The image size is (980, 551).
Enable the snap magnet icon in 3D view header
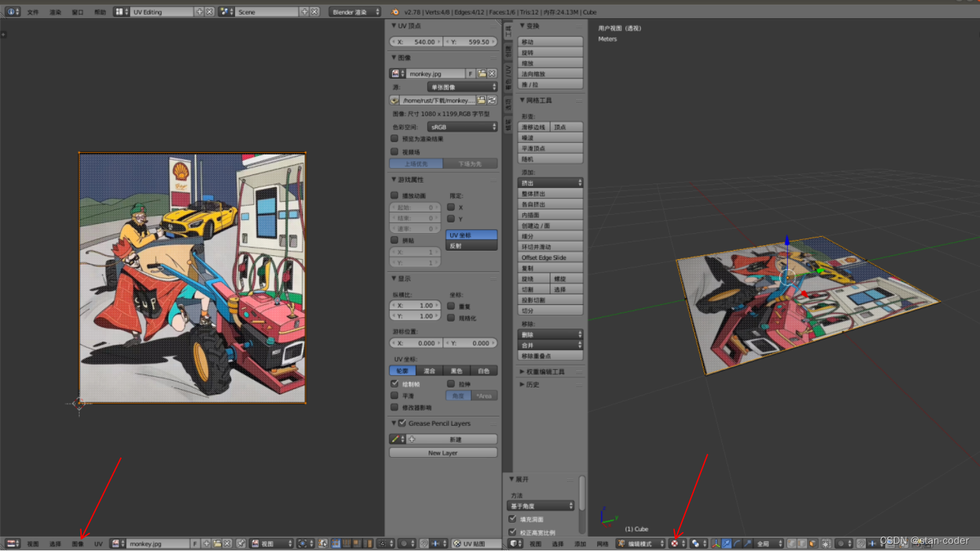click(x=860, y=543)
